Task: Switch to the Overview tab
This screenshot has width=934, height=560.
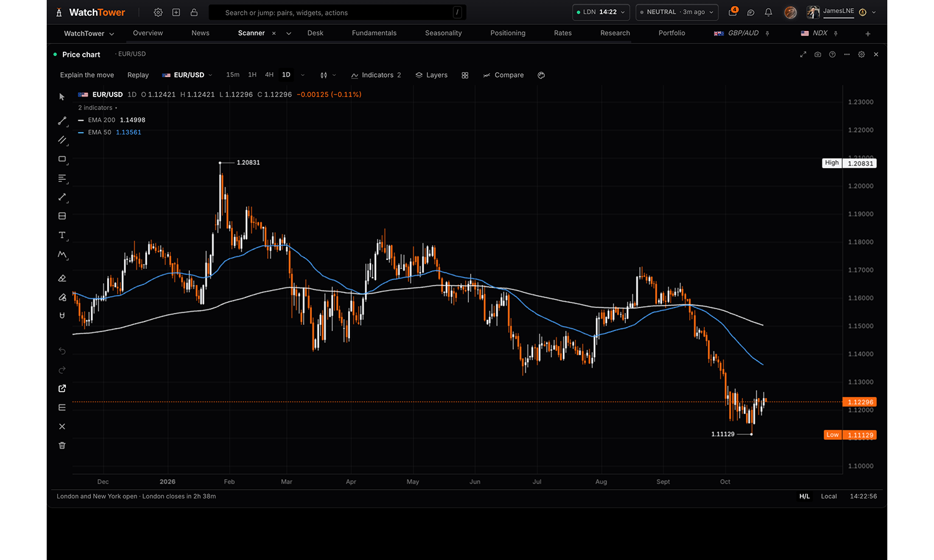Action: 148,33
